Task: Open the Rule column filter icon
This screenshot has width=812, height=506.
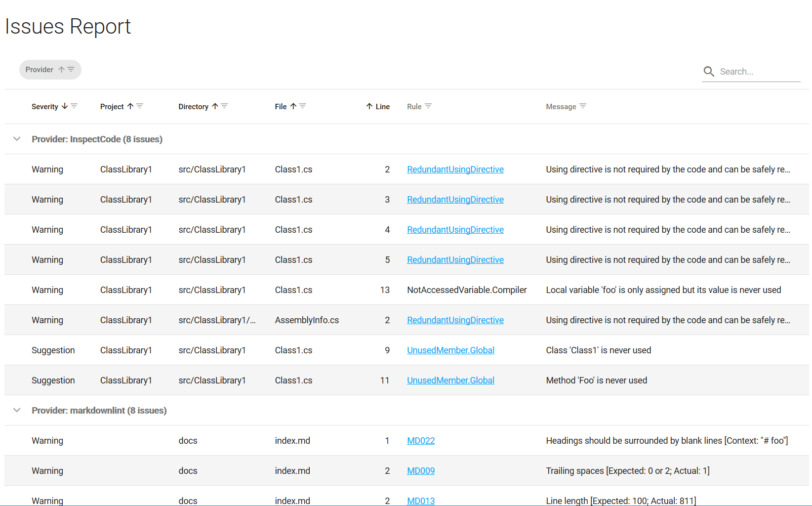Action: [x=428, y=106]
